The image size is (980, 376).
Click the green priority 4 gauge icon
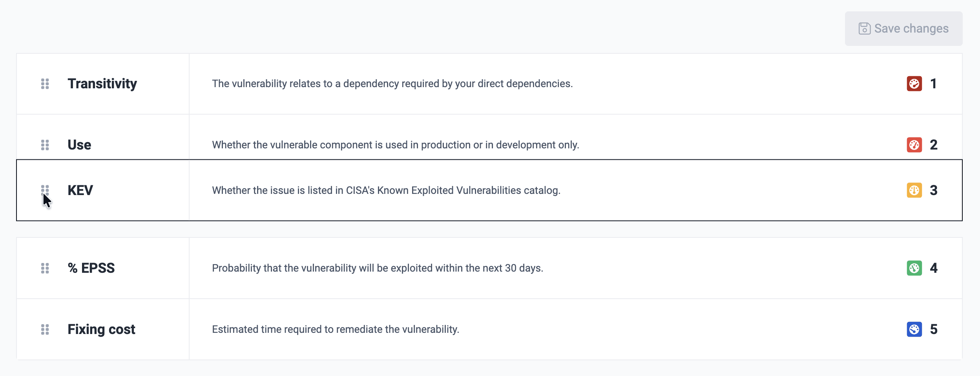[914, 268]
